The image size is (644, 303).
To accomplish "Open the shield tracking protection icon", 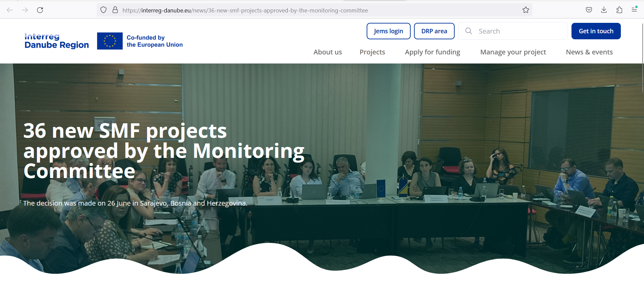I will click(103, 10).
